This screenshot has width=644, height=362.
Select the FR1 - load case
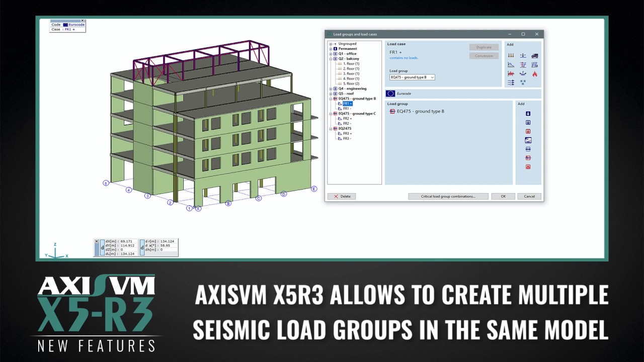tap(347, 109)
